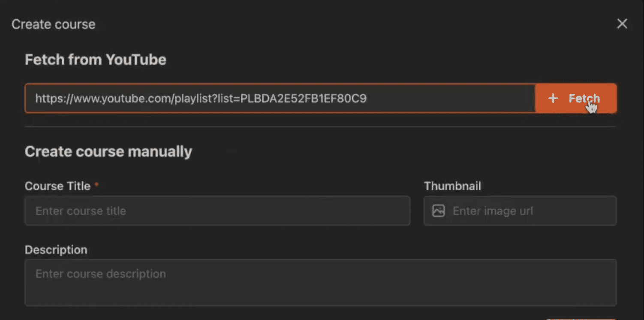Focus the course Description text area

tap(321, 282)
